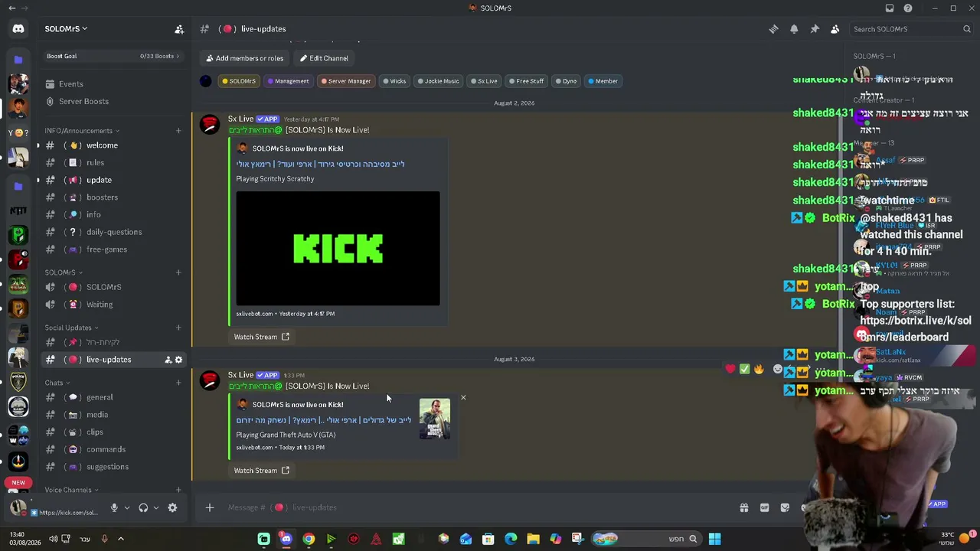Open gift icon in message bar
Screen dimensions: 980x551
pos(743,507)
